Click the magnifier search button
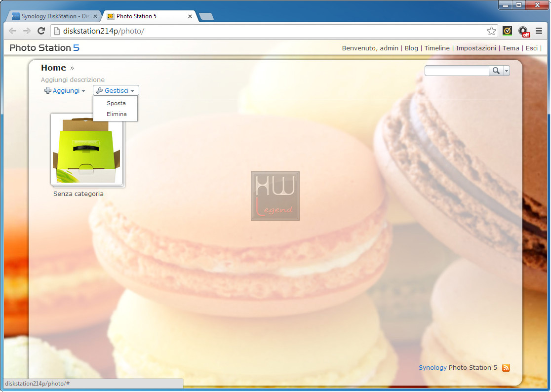This screenshot has width=551, height=392. (496, 71)
